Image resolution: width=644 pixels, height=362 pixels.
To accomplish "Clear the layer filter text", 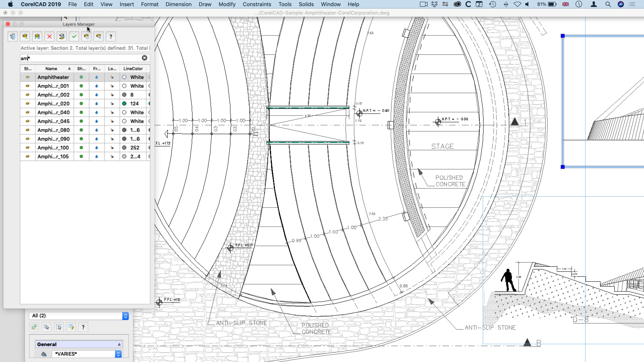I will 145,58.
